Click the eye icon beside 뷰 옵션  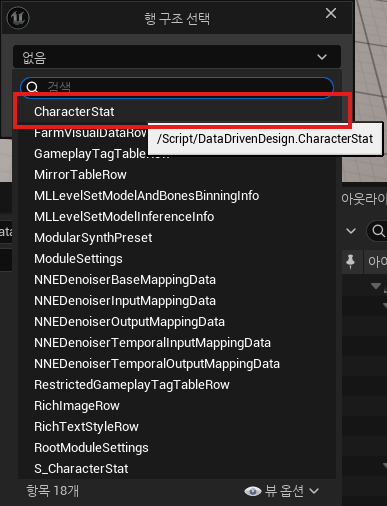(253, 491)
